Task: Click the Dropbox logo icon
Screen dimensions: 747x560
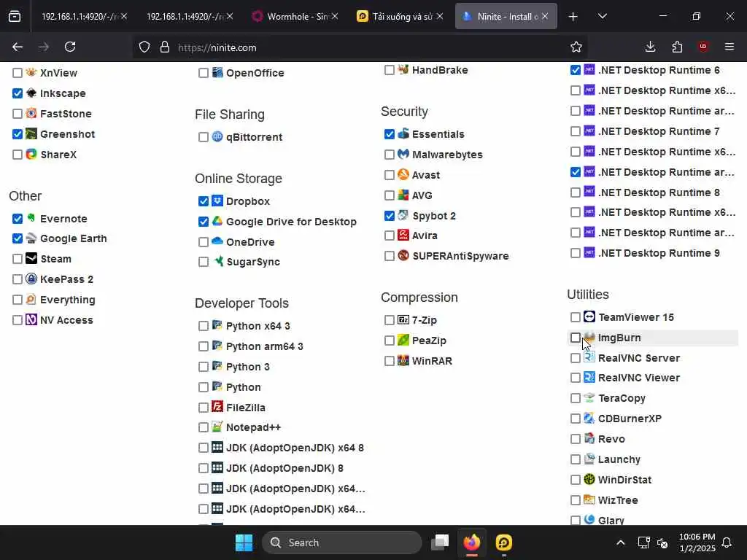Action: 217,201
